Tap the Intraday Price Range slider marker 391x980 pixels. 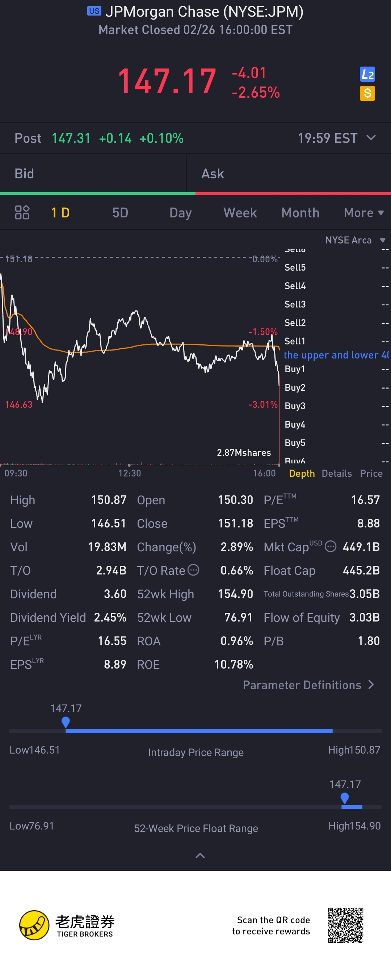[x=66, y=722]
